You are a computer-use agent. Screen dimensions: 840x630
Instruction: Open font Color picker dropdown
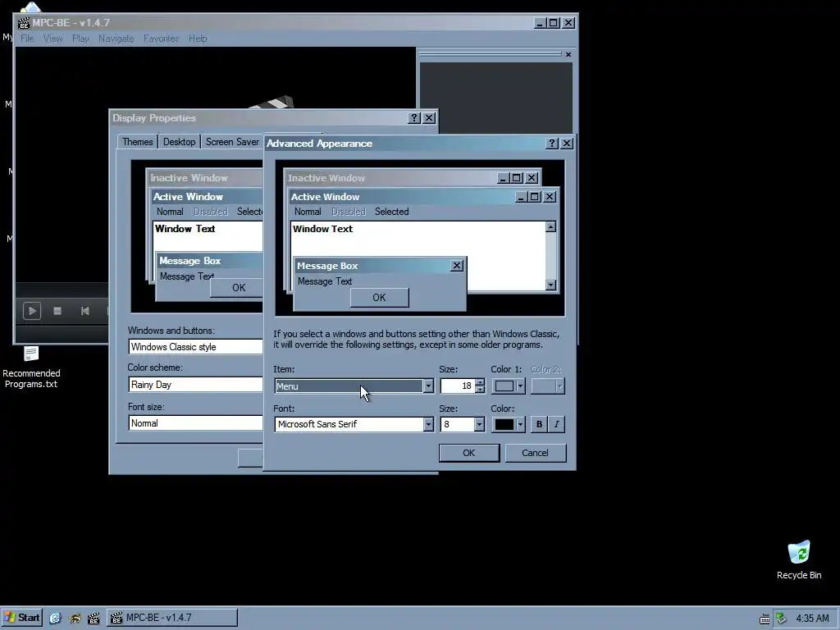[x=509, y=424]
